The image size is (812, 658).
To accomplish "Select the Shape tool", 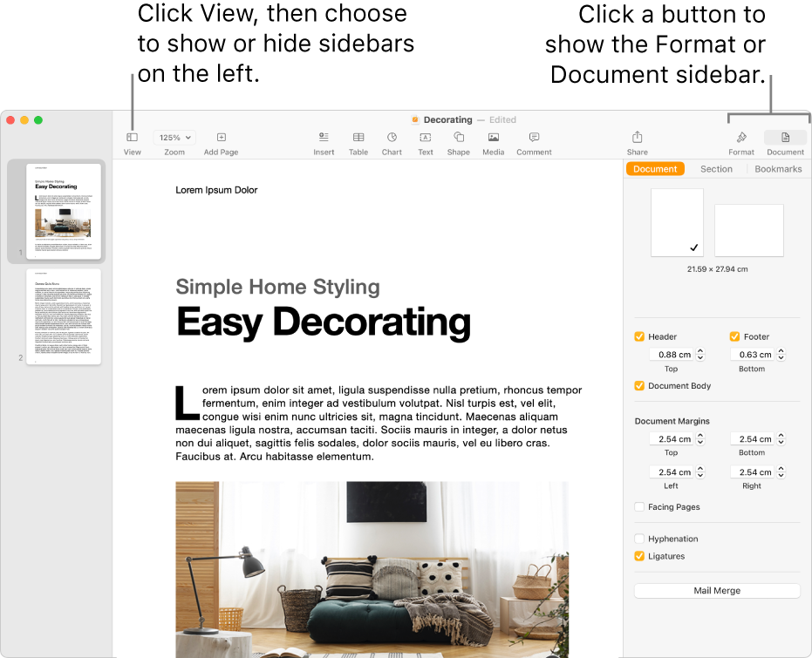I will 458,137.
